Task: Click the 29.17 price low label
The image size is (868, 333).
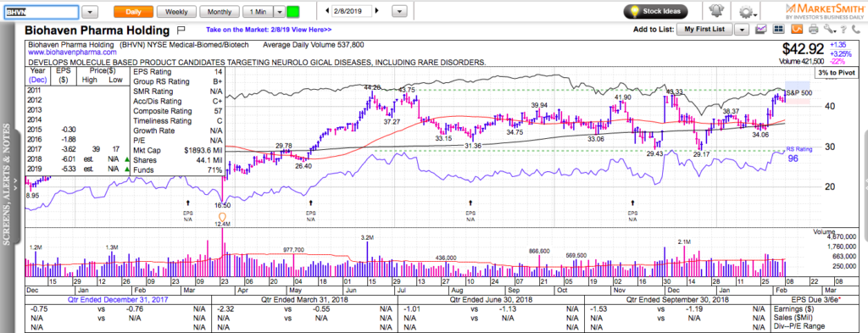Action: point(701,155)
